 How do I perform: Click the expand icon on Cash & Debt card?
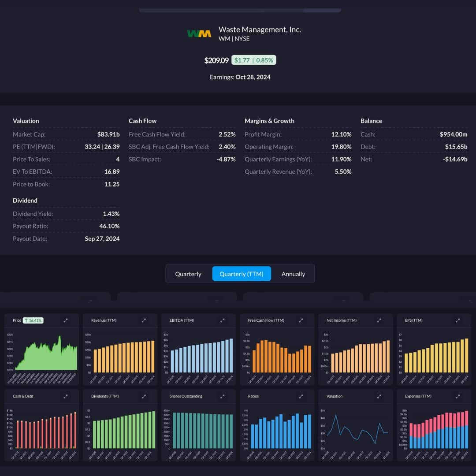pyautogui.click(x=66, y=396)
